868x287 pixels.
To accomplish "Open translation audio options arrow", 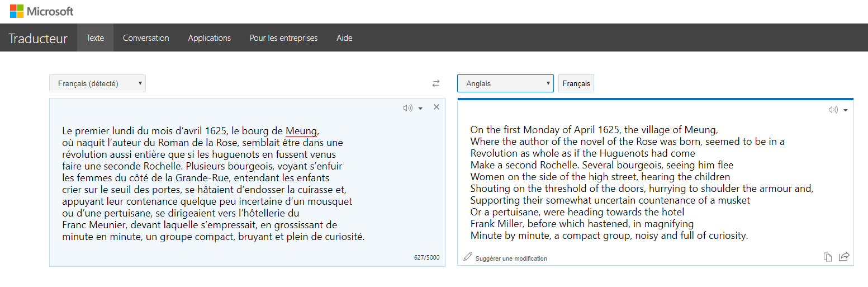I will click(x=846, y=110).
